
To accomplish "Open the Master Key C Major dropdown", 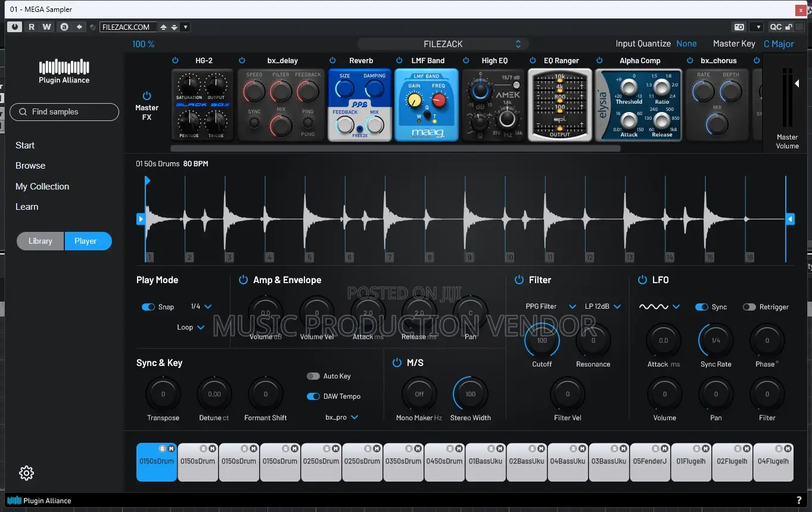I will coord(779,44).
